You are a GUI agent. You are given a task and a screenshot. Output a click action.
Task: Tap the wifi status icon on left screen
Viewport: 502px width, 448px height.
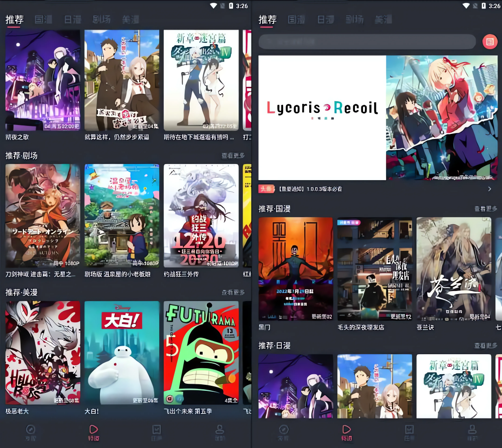[213, 6]
